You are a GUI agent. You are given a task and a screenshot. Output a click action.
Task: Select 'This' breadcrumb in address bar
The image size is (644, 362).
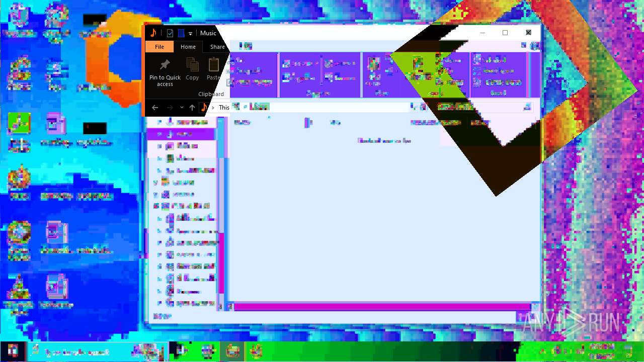coord(224,108)
